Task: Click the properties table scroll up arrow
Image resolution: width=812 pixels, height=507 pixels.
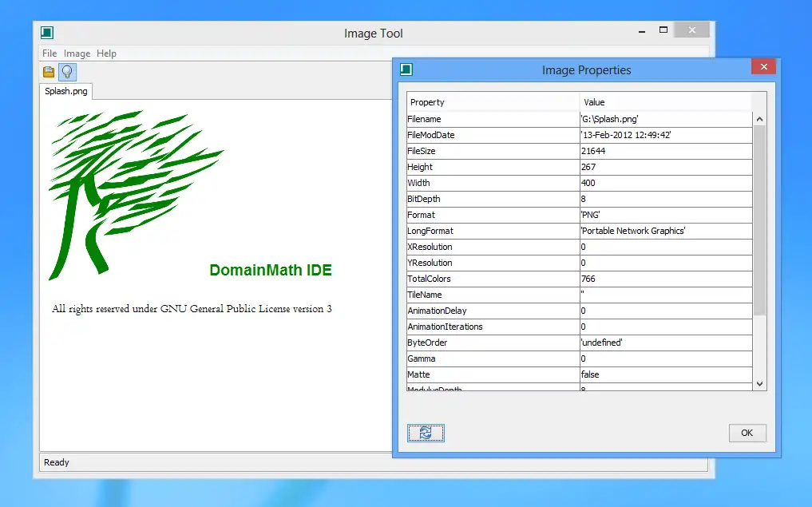Action: [759, 119]
